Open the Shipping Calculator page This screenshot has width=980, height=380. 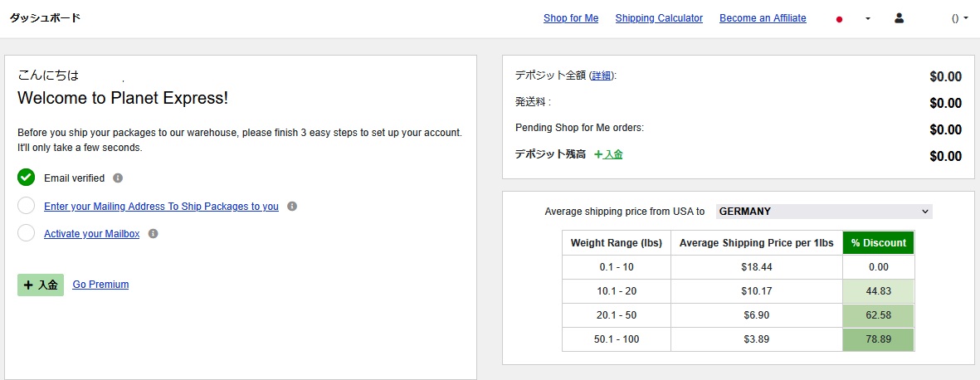click(658, 18)
